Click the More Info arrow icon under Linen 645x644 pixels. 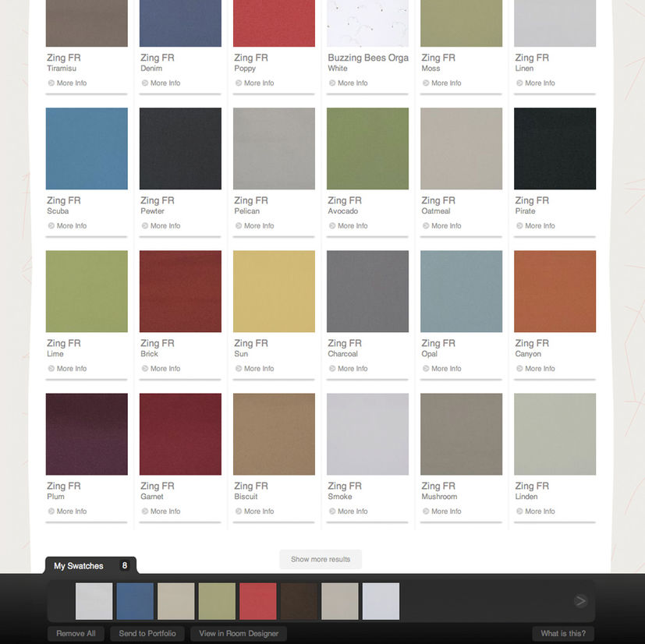coord(519,83)
